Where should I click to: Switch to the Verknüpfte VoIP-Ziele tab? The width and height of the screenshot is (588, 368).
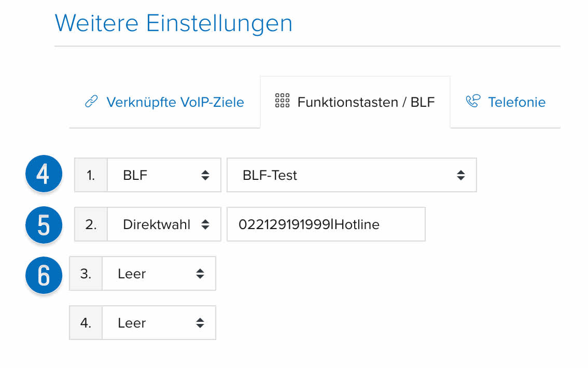pyautogui.click(x=164, y=102)
